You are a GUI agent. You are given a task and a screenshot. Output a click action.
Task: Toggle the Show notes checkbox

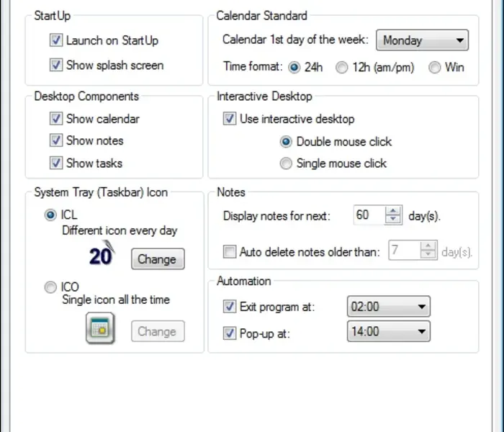[56, 140]
